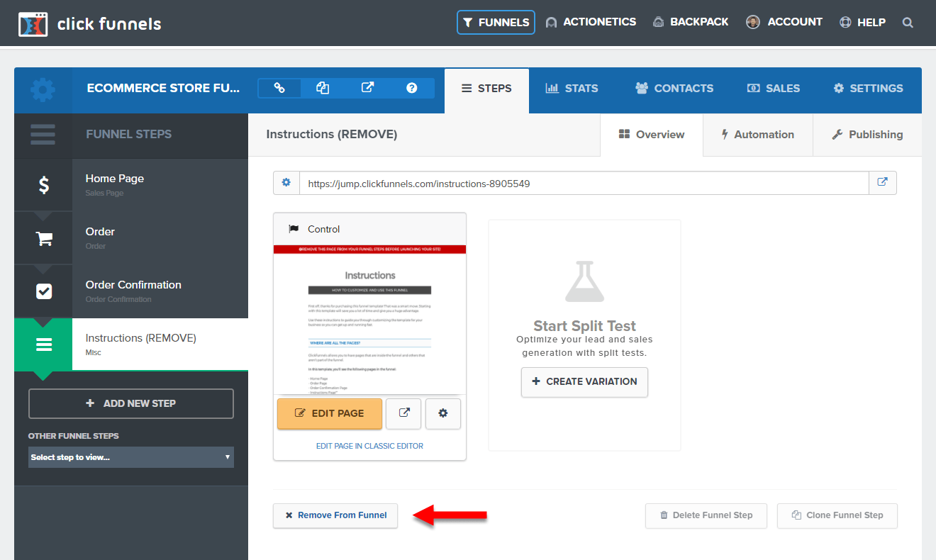Open the funnel settings gear in blue header

pos(43,90)
